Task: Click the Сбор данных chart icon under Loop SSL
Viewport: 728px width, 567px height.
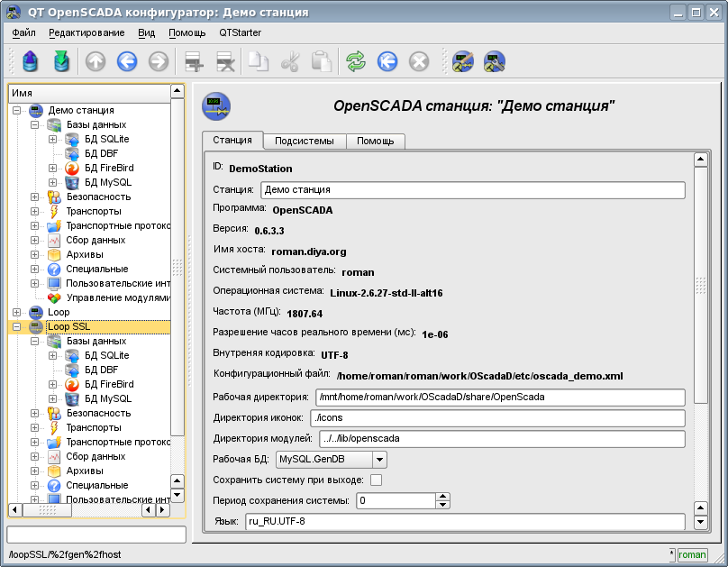Action: pyautogui.click(x=54, y=456)
